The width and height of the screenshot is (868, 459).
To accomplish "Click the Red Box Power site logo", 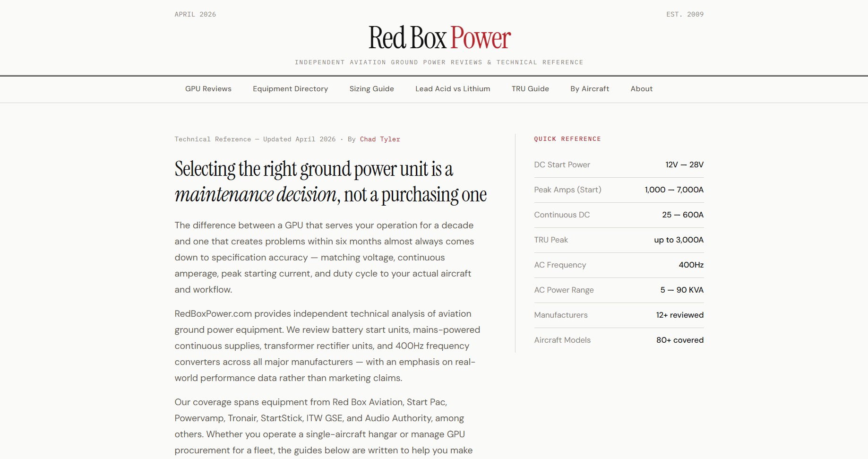I will (439, 38).
